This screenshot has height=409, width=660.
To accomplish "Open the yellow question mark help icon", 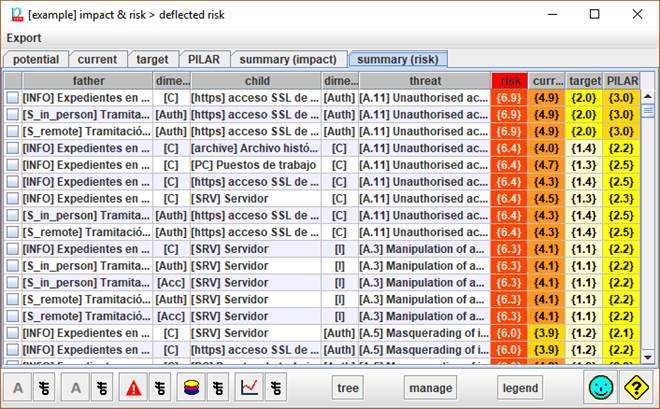I will (x=639, y=388).
